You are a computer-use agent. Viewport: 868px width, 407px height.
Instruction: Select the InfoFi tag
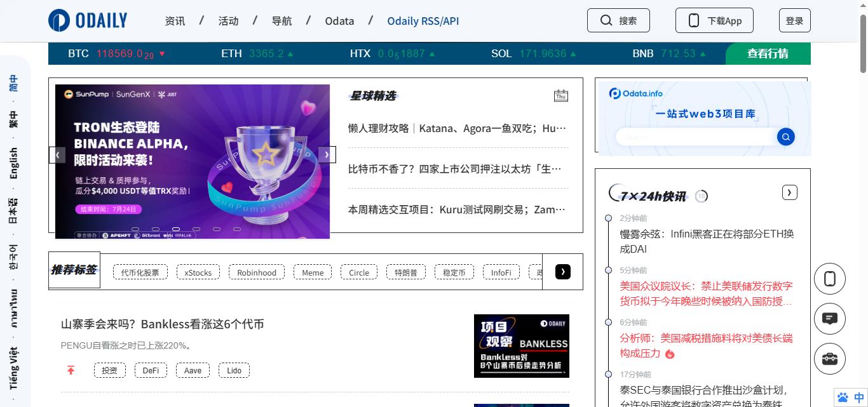[501, 272]
